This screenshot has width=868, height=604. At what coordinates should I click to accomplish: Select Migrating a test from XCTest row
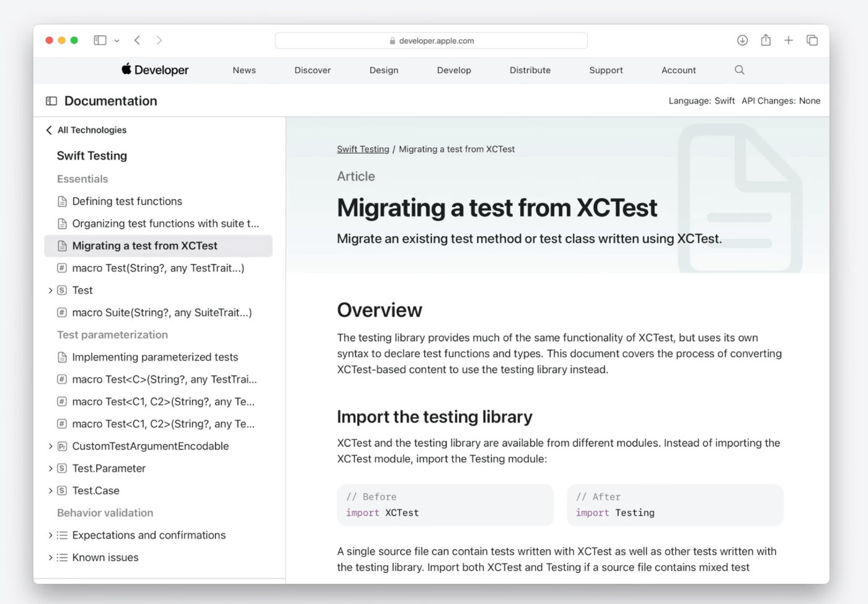click(x=158, y=246)
